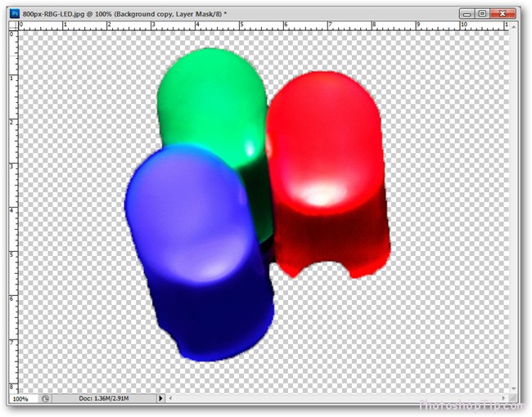Click the horizontal scrollbar right arrow
Screen dimensions: 532x417
point(503,398)
